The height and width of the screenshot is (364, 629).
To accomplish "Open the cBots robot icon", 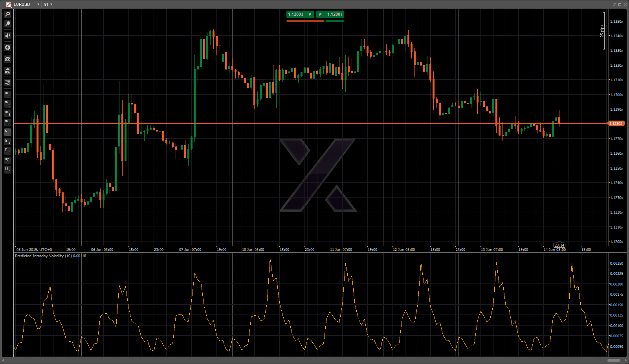I will pyautogui.click(x=7, y=59).
